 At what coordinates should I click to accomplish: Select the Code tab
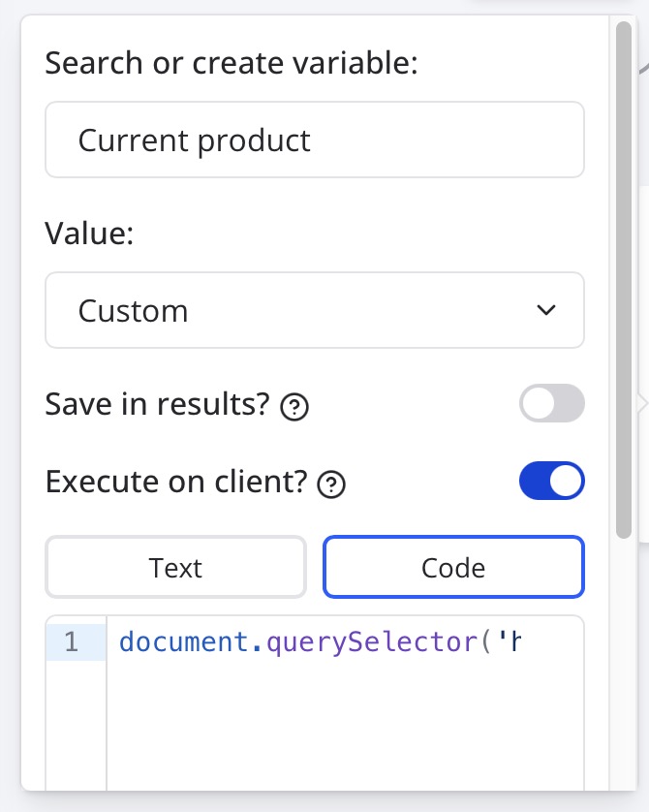453,567
